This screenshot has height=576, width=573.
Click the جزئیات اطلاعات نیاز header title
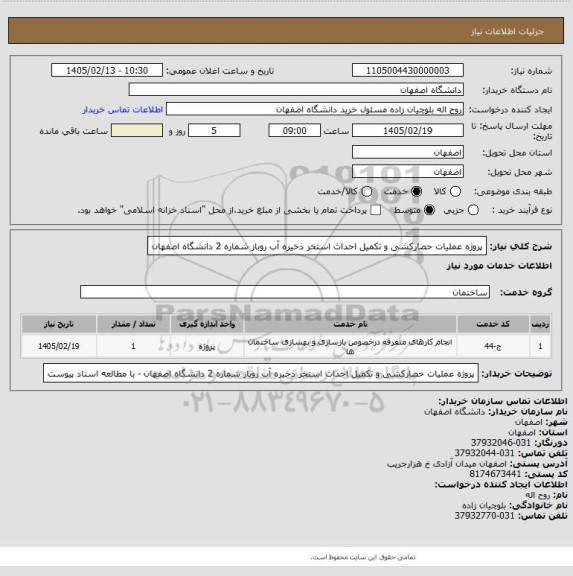click(x=507, y=32)
